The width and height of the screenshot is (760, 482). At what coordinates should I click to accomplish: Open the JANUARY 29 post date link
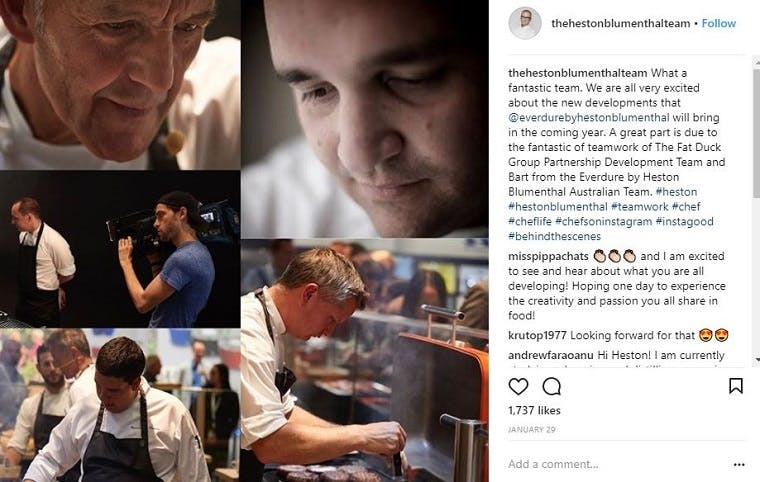pos(532,430)
